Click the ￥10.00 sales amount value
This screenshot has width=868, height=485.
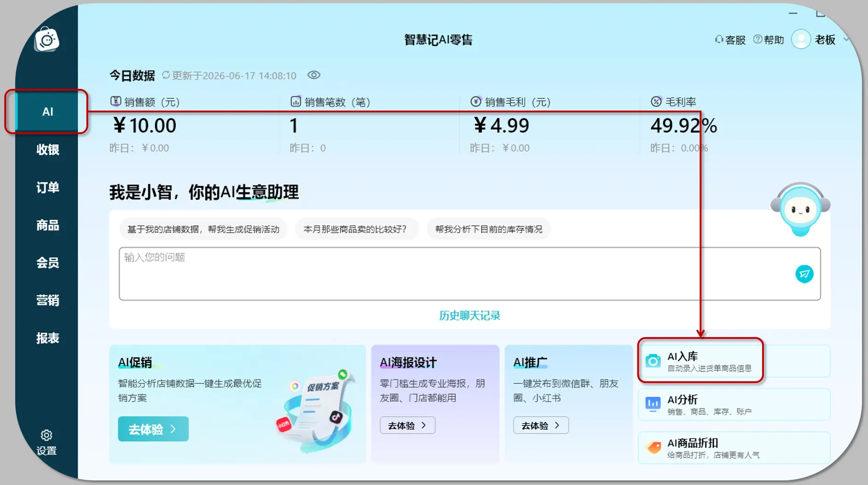[x=145, y=125]
